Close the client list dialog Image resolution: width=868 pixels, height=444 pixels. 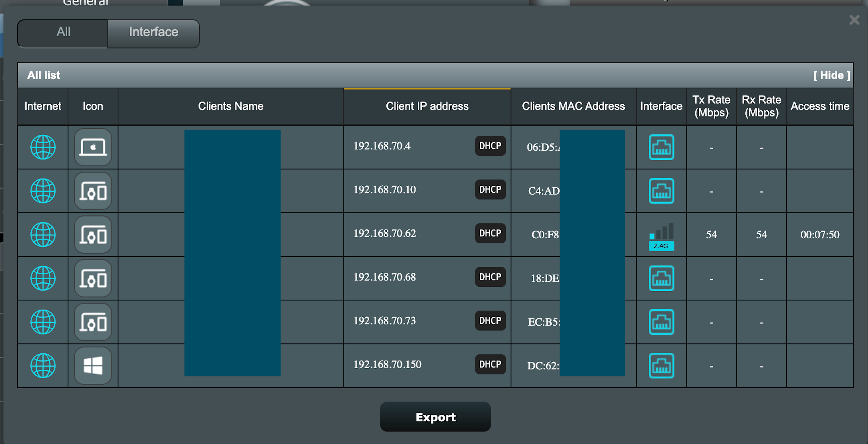[x=854, y=20]
